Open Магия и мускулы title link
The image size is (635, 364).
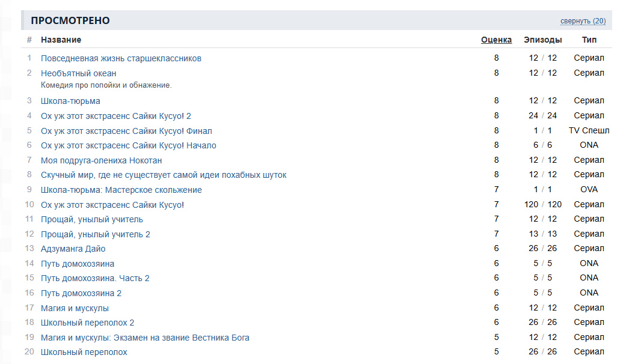coord(75,308)
